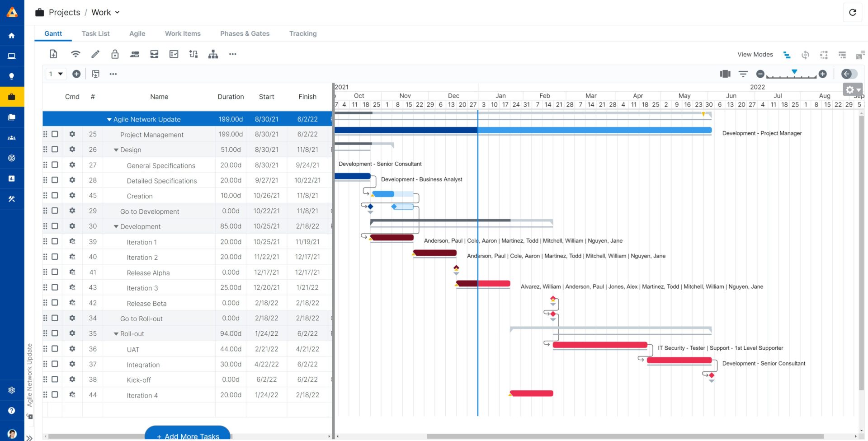Open the Phases & Gates tab

click(x=245, y=33)
